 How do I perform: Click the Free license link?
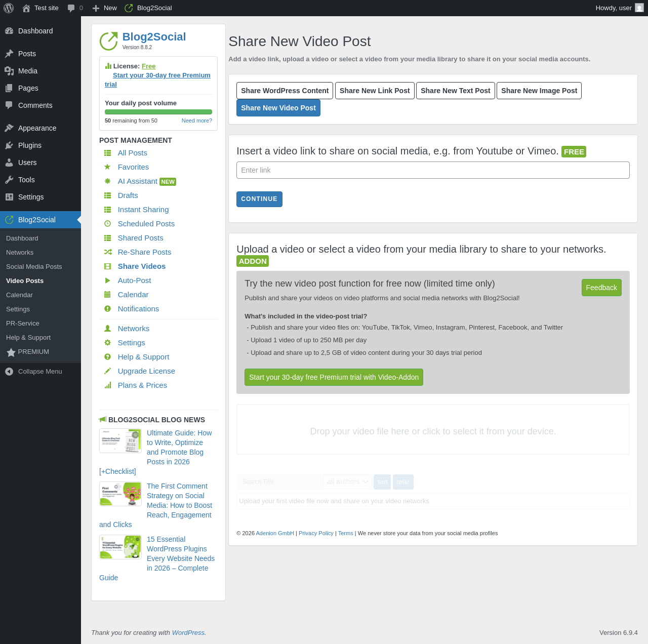tap(148, 66)
